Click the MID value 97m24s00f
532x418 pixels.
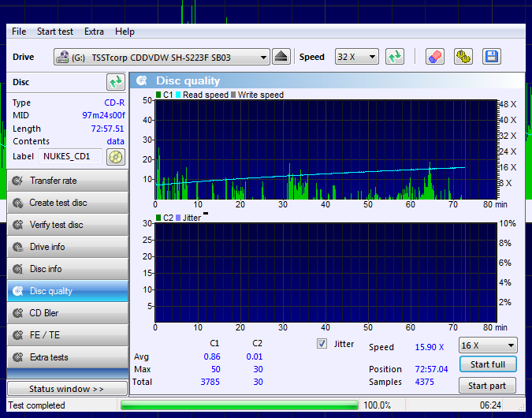103,115
